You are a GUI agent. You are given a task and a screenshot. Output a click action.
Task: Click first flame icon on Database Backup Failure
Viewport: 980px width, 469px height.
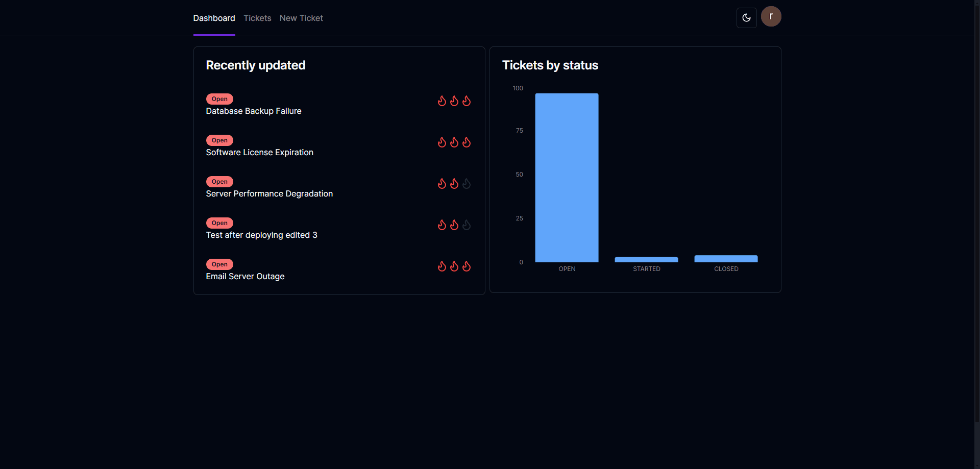click(x=442, y=101)
